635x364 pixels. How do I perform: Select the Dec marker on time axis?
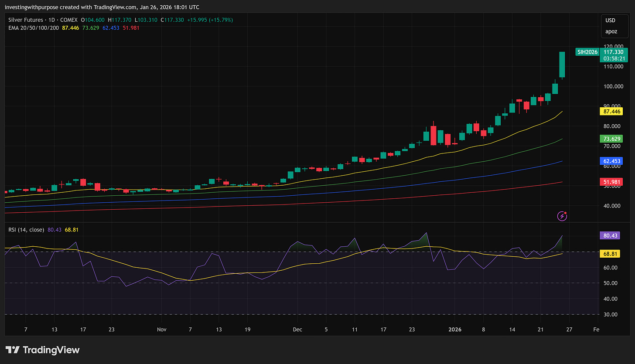tap(297, 330)
